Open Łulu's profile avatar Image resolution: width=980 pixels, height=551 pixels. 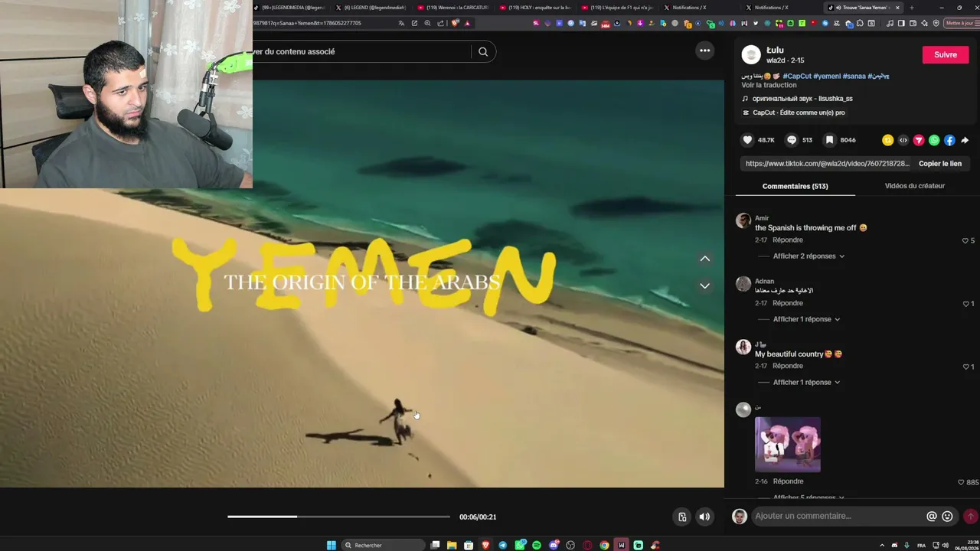[x=751, y=54]
